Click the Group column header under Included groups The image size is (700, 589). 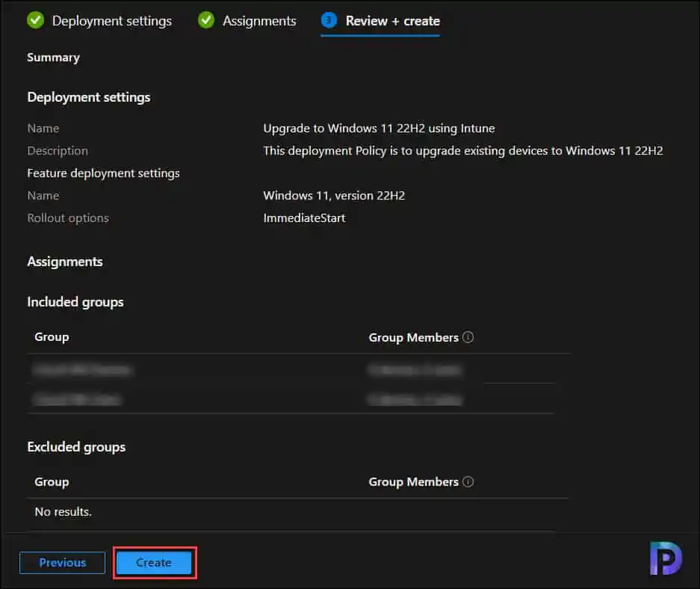tap(52, 337)
